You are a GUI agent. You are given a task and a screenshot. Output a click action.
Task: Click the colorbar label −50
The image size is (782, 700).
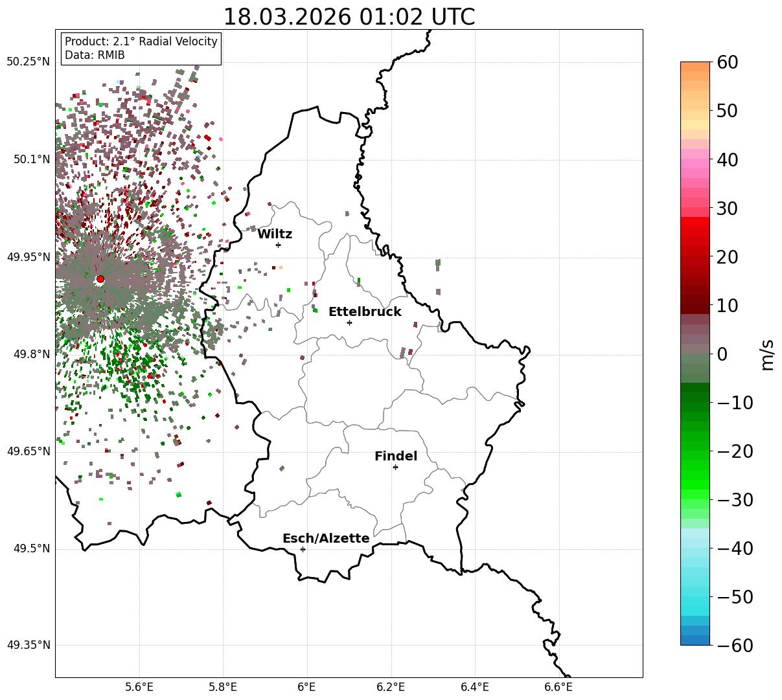735,597
